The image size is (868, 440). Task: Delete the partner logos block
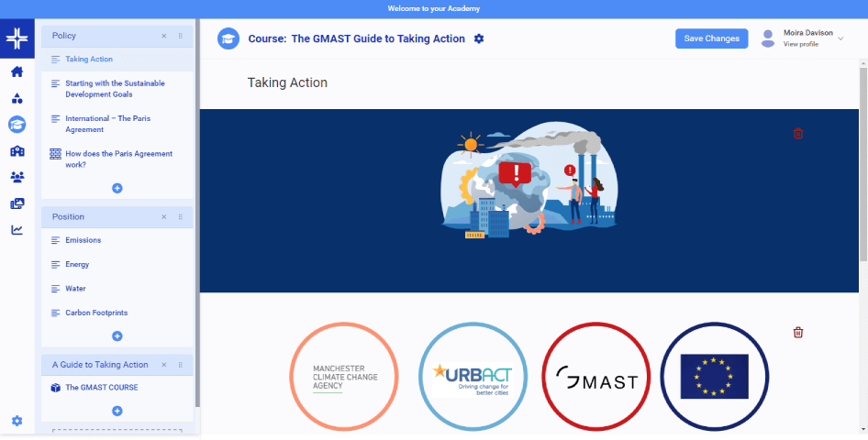(798, 332)
